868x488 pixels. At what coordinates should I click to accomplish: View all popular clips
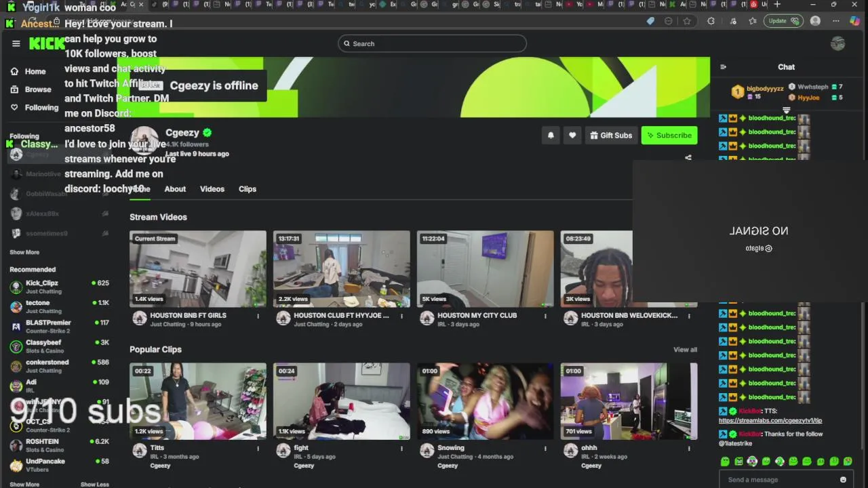[x=685, y=350]
